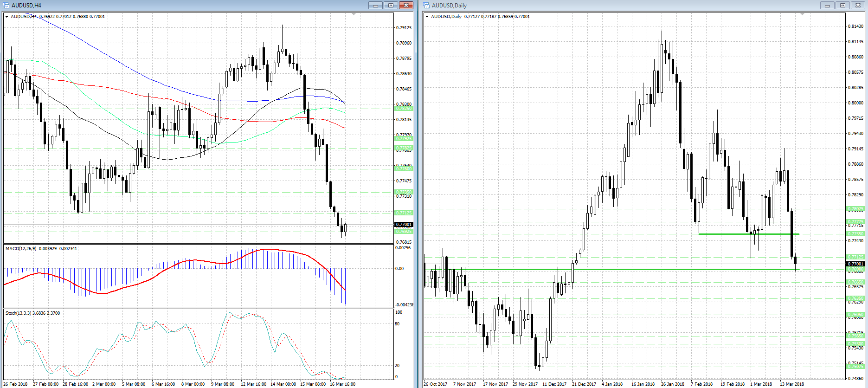Click the green 0.77925 level label

tap(404, 139)
